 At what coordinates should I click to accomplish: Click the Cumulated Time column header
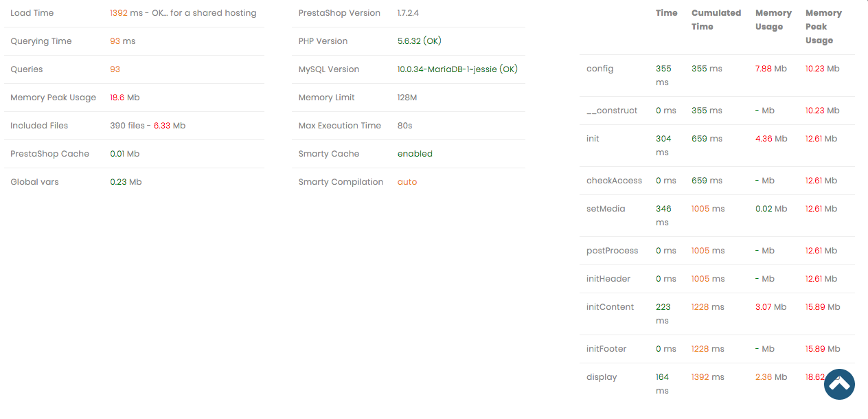click(716, 20)
